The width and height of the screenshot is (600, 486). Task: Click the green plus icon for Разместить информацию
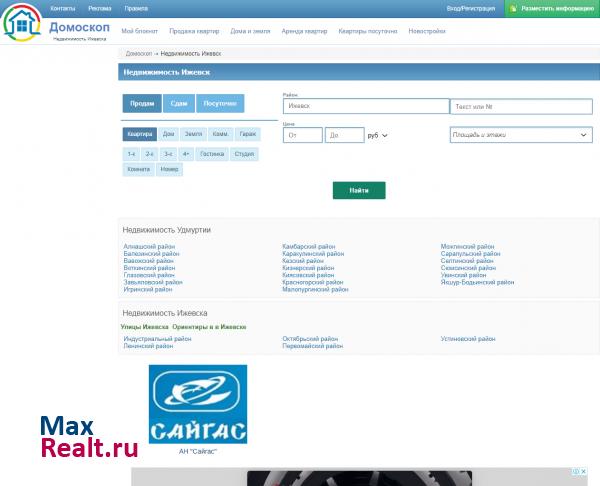click(x=512, y=8)
